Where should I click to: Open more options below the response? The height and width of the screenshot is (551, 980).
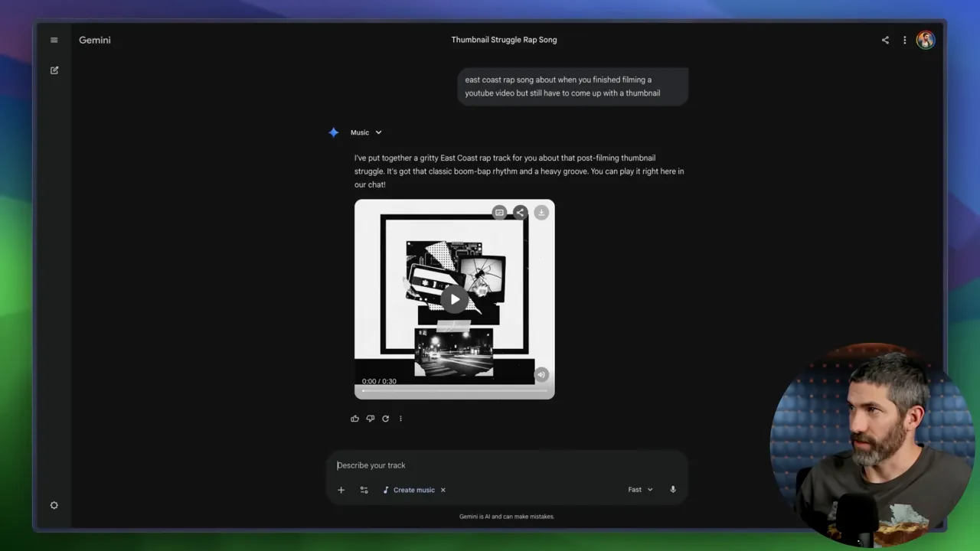[x=400, y=419]
